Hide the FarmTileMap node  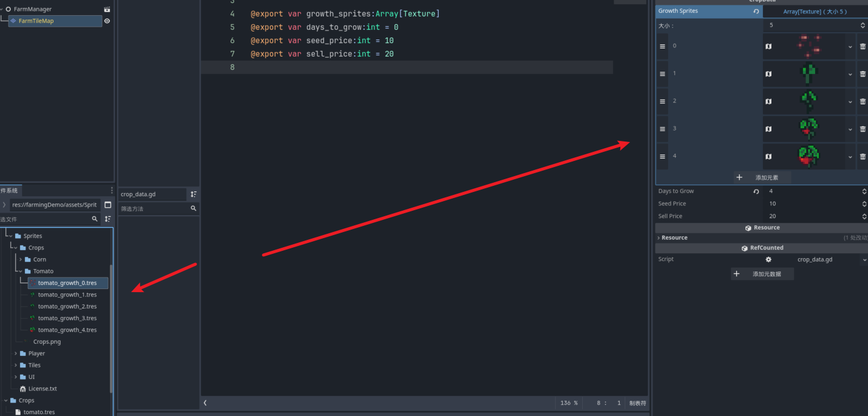tap(107, 21)
